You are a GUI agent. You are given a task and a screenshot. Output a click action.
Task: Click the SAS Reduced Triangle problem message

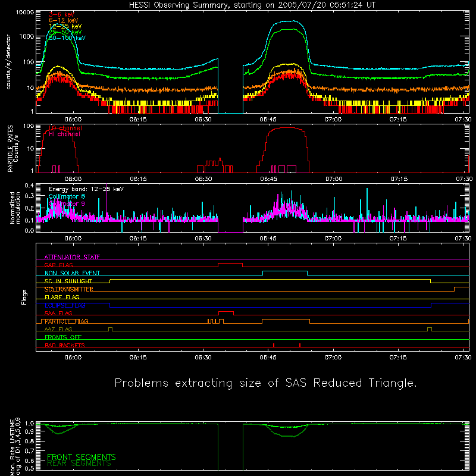point(265,383)
